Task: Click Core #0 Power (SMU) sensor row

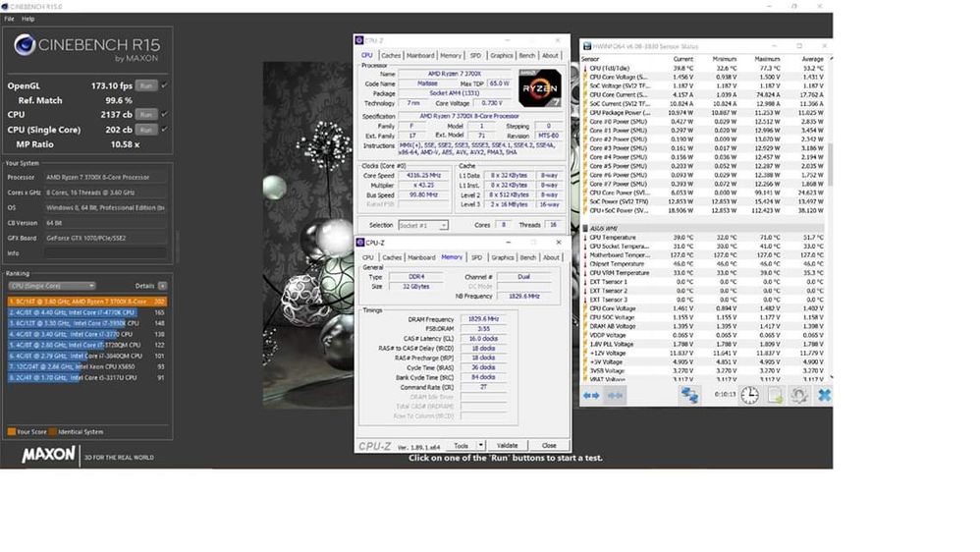Action: coord(704,122)
